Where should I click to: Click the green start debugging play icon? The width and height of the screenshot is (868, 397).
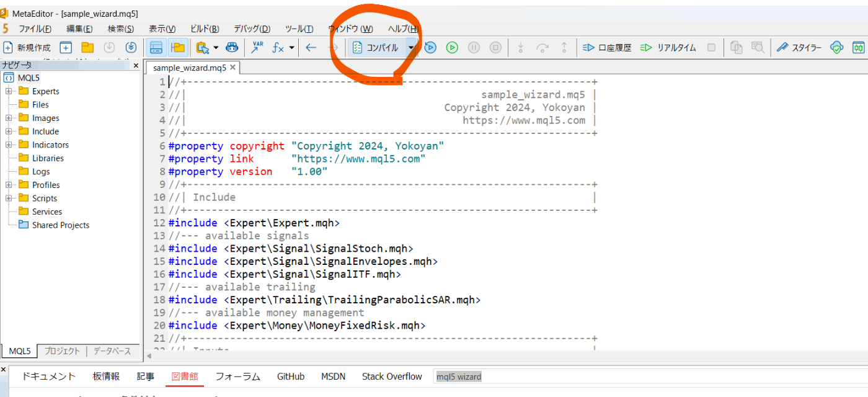pyautogui.click(x=452, y=47)
